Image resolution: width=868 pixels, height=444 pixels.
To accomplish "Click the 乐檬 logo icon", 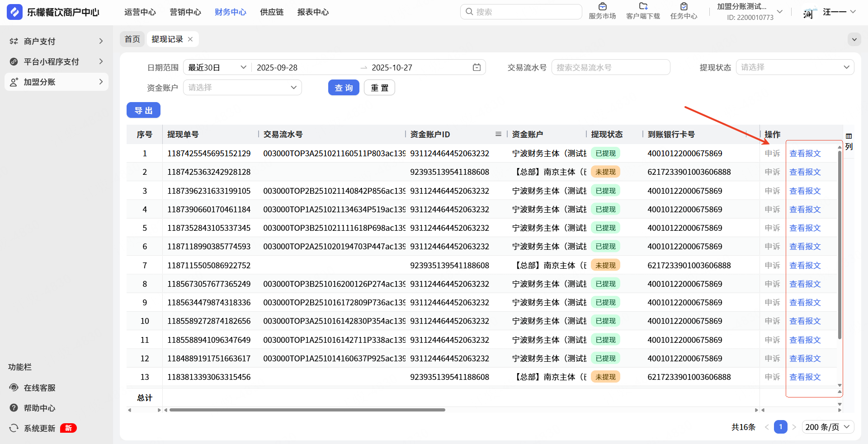I will [x=14, y=12].
